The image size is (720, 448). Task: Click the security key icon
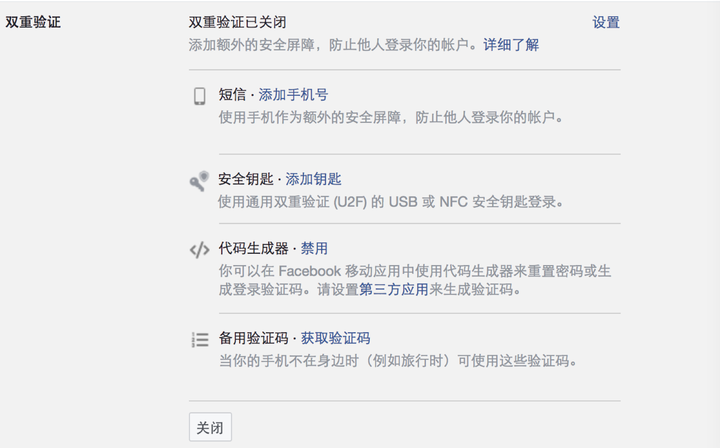point(199,181)
